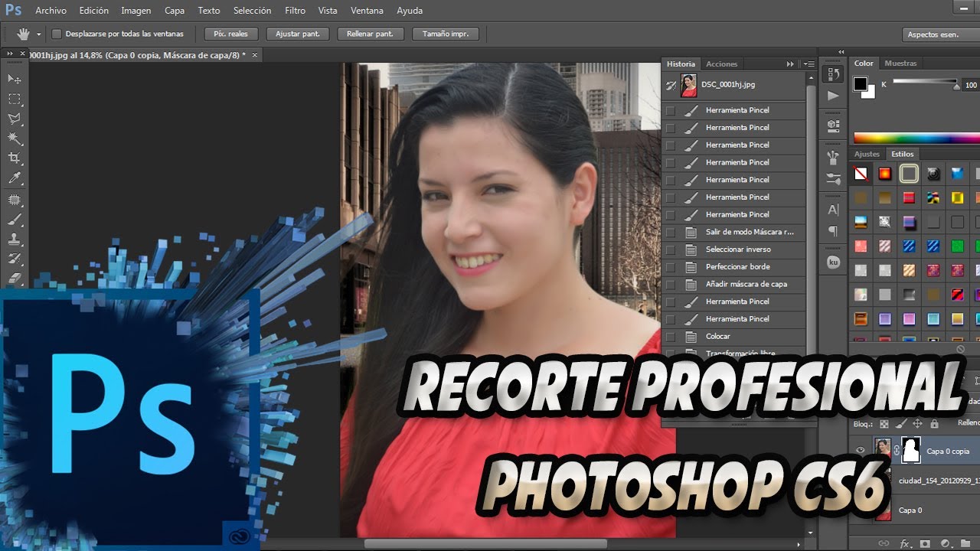Click the K grayscale slider handle
The image size is (980, 551).
coord(956,87)
